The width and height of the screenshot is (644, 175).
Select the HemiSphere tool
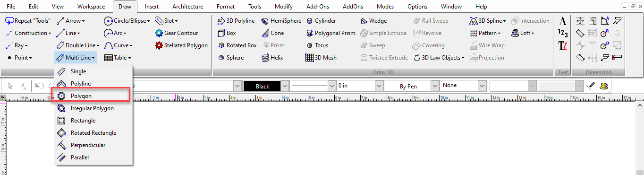click(x=281, y=21)
